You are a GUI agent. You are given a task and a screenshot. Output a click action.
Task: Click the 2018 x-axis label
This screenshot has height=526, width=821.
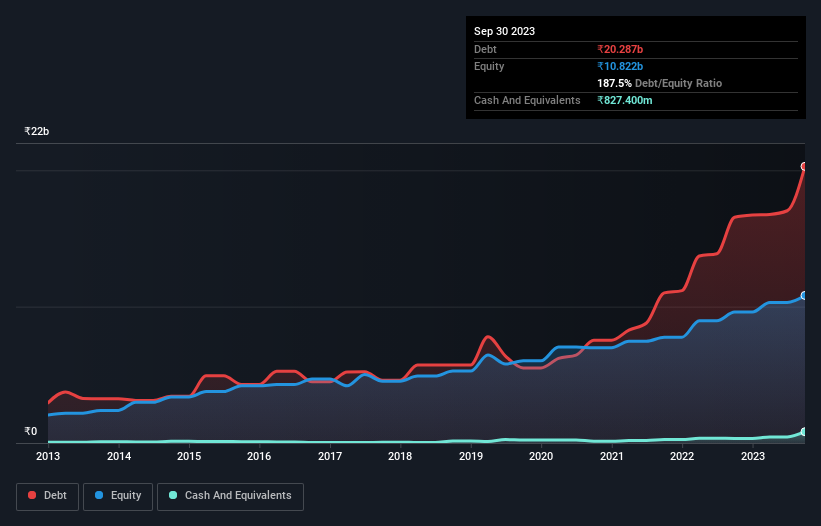400,456
